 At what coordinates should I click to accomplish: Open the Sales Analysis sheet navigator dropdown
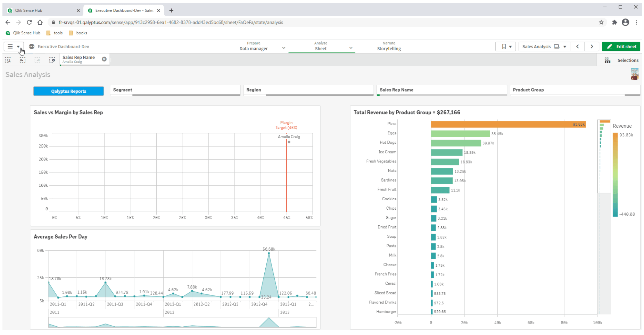(565, 46)
